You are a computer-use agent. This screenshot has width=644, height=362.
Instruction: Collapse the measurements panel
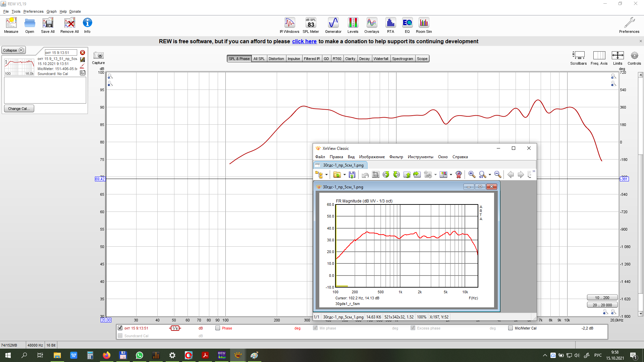tap(14, 50)
